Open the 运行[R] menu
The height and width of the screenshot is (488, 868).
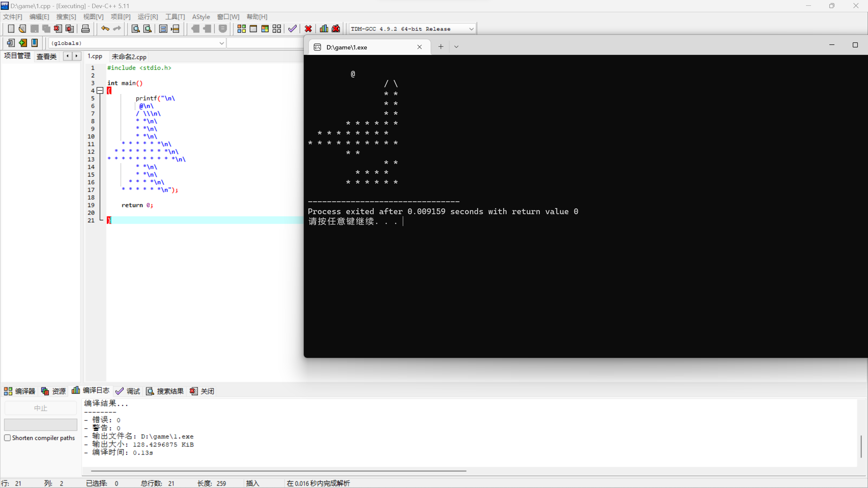148,17
